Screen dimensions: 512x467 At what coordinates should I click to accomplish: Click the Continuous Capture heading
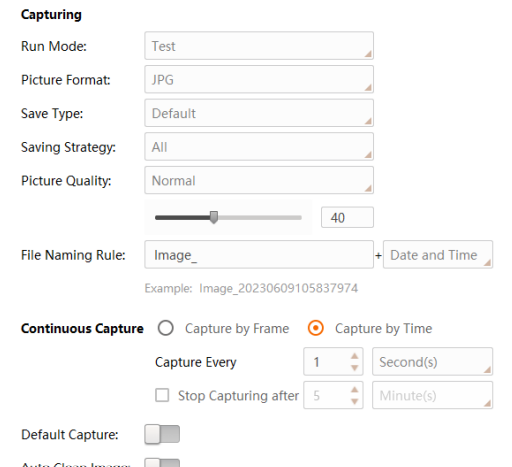82,328
